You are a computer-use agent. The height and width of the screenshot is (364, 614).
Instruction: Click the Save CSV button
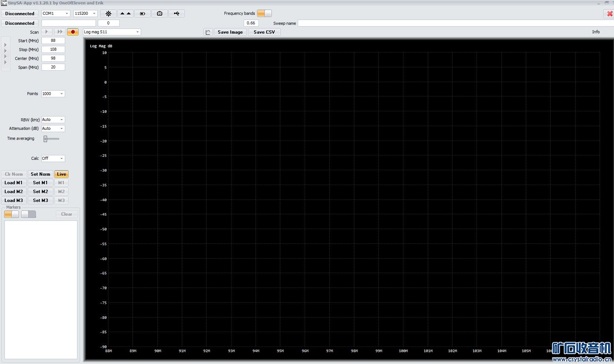click(x=264, y=32)
